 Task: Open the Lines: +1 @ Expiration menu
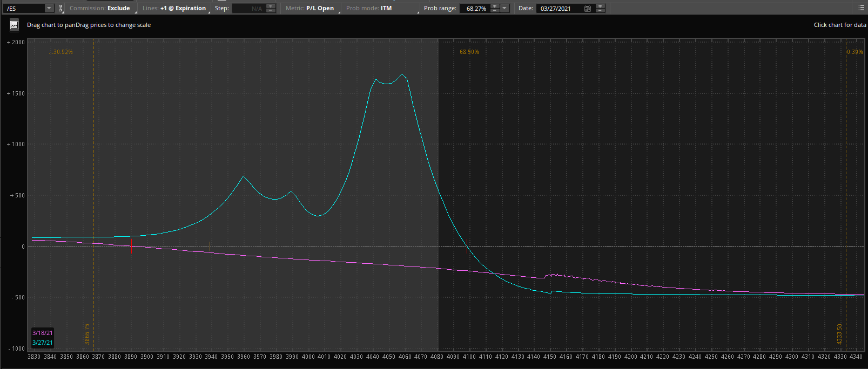[175, 8]
